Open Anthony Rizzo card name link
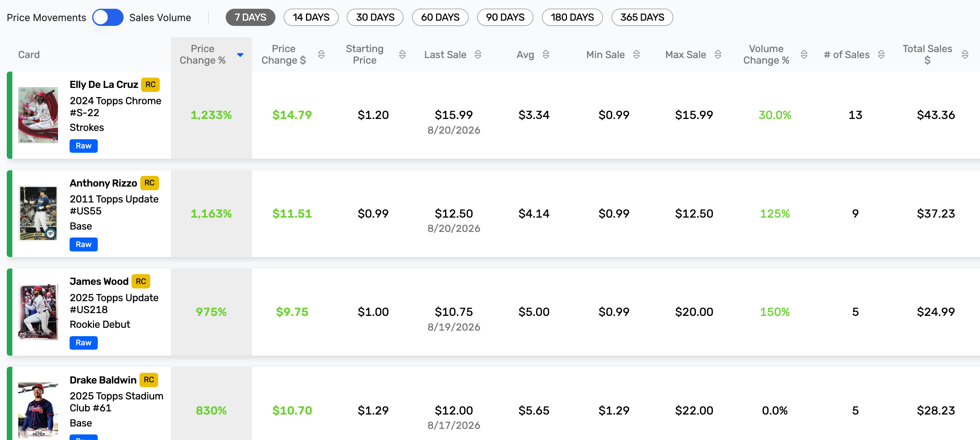 [x=103, y=183]
